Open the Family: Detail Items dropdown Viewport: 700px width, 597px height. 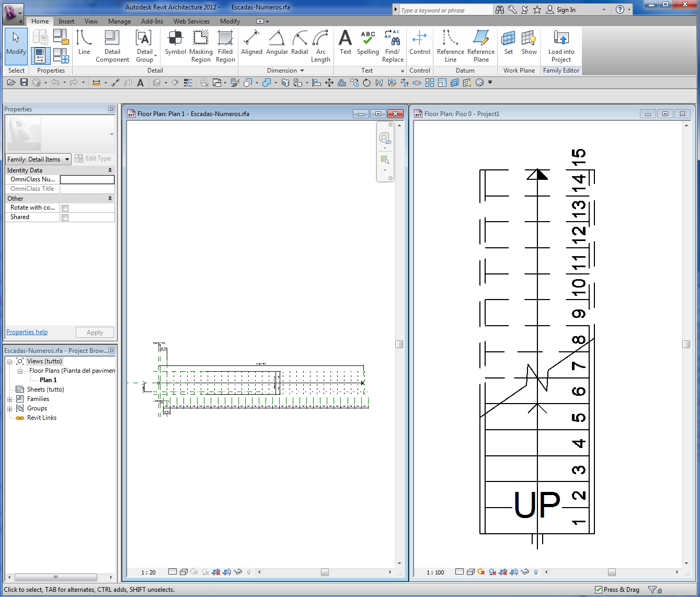pyautogui.click(x=39, y=159)
